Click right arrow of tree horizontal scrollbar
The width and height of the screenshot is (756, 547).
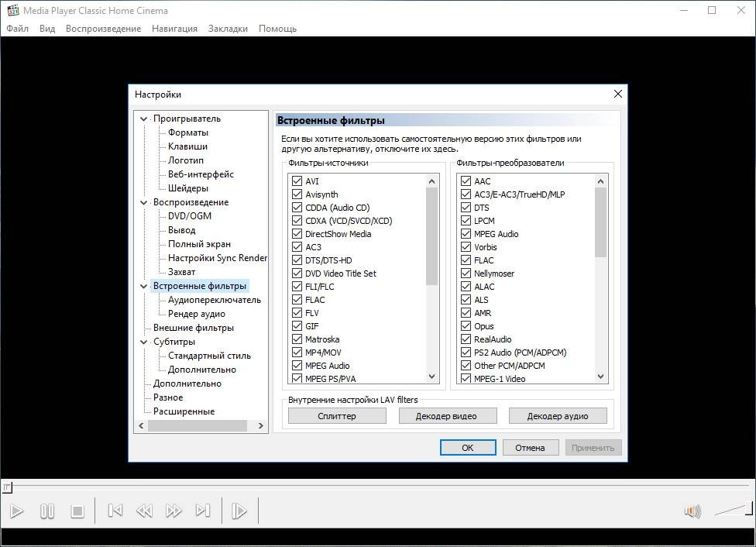pos(261,426)
